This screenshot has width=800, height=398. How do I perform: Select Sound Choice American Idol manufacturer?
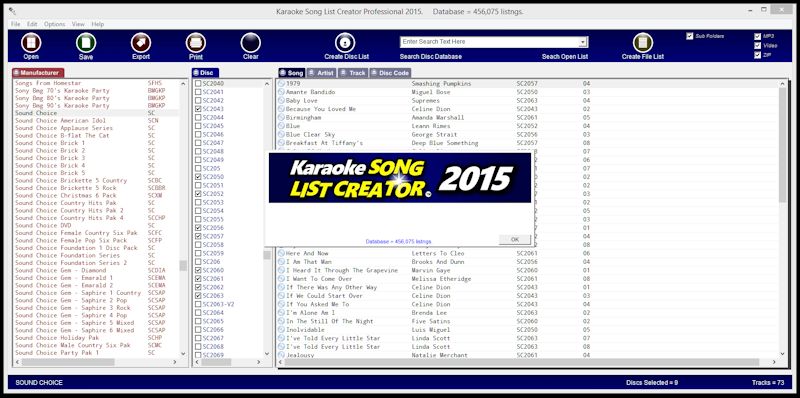coord(60,120)
